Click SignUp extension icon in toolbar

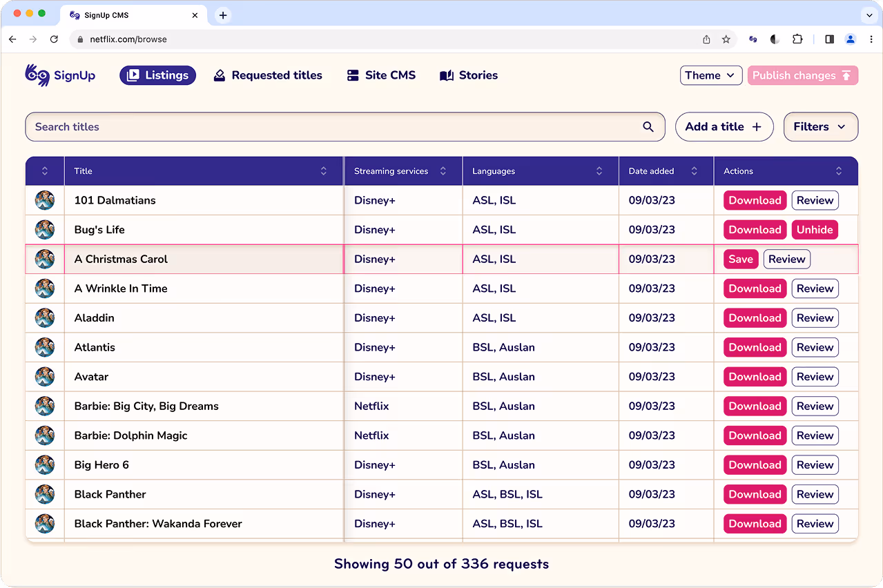pos(753,39)
